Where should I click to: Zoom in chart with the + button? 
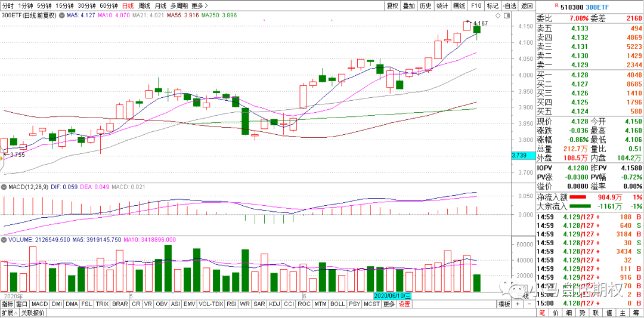pyautogui.click(x=518, y=304)
